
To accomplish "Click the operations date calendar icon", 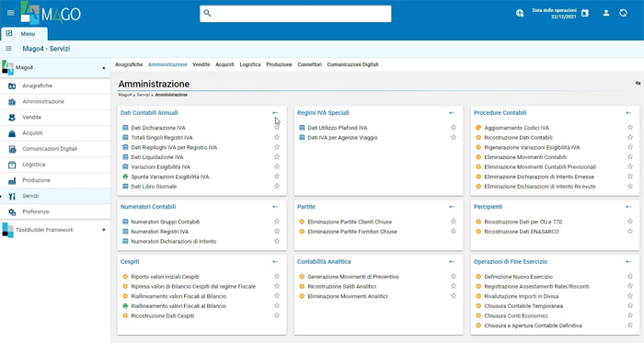I will pyautogui.click(x=585, y=13).
